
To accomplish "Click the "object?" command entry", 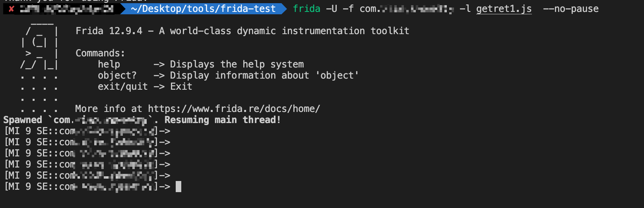I will click(117, 75).
